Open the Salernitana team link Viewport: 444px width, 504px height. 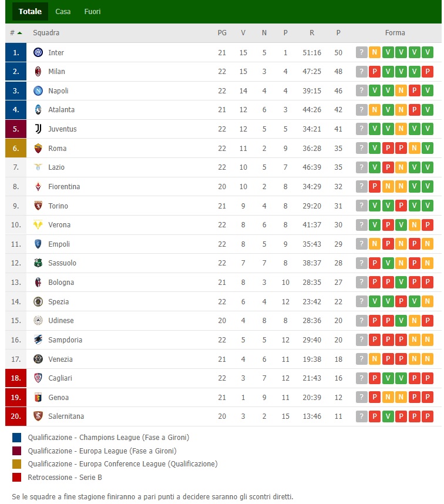click(66, 416)
